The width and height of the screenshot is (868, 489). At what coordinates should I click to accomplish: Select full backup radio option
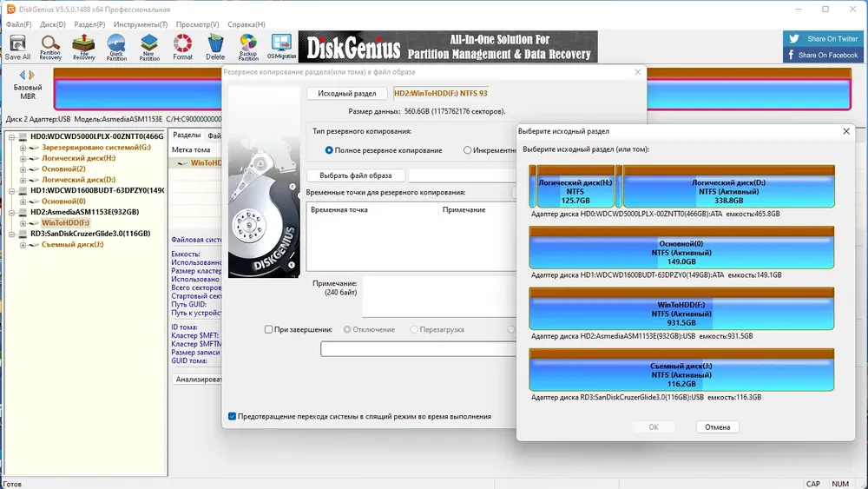(329, 150)
